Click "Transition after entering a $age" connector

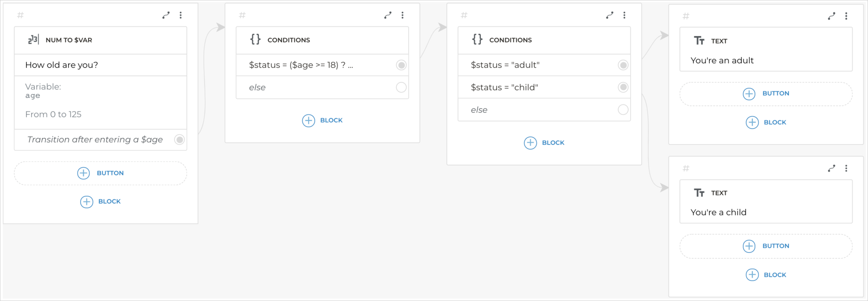pos(179,139)
